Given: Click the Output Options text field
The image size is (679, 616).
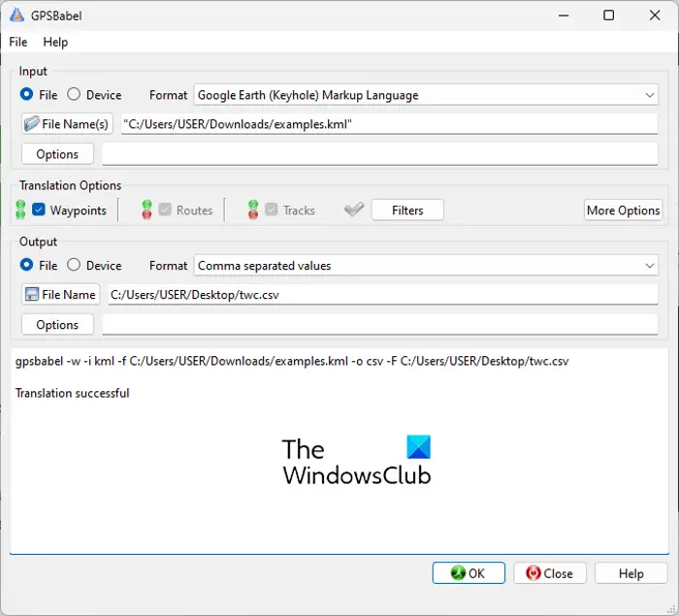Looking at the screenshot, I should (380, 325).
